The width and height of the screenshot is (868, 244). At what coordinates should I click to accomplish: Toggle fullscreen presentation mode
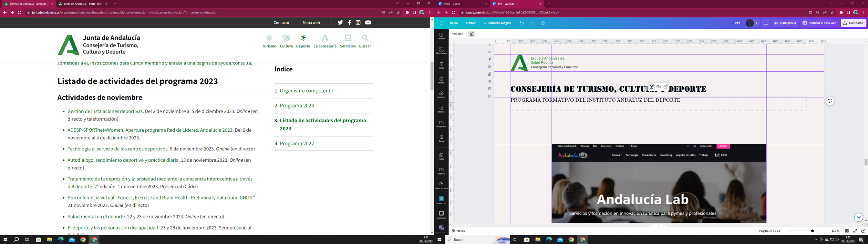855,231
